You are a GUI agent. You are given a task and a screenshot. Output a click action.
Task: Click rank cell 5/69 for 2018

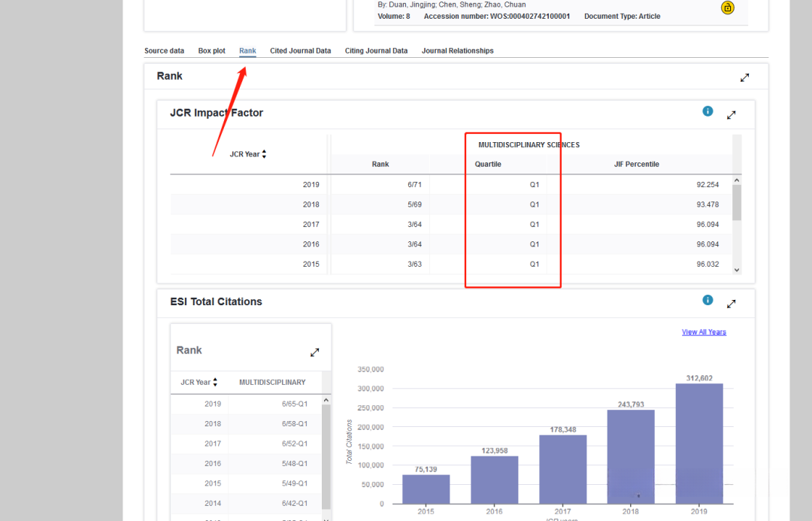point(414,204)
